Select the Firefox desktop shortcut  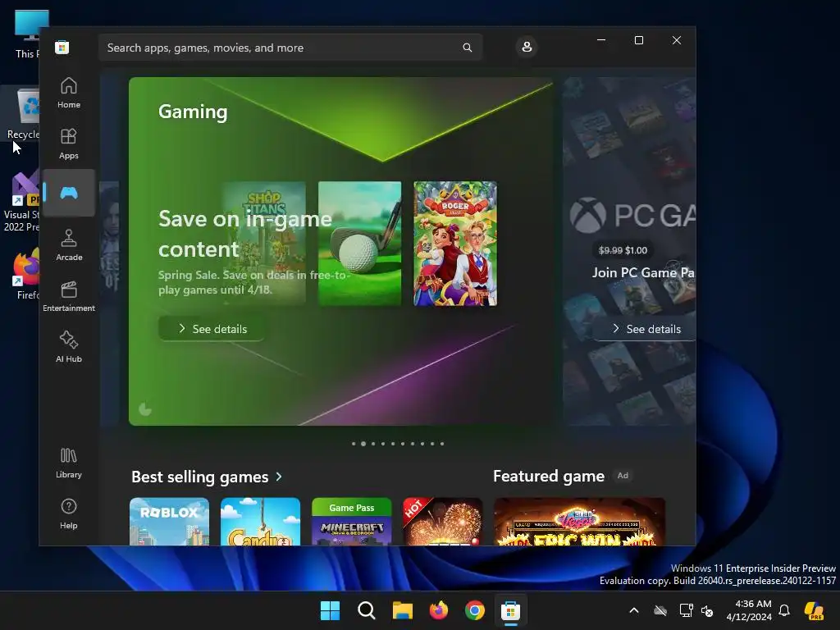point(27,274)
